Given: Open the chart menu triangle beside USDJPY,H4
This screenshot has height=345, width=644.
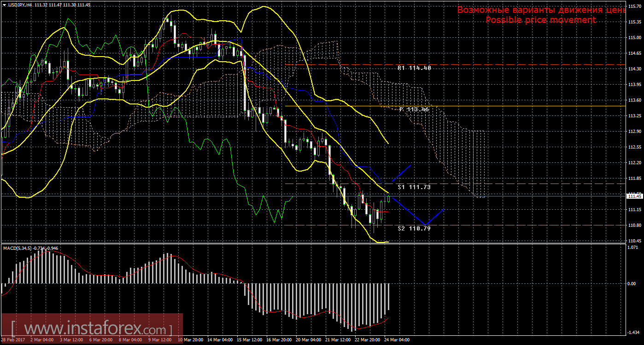Looking at the screenshot, I should [x=4, y=4].
